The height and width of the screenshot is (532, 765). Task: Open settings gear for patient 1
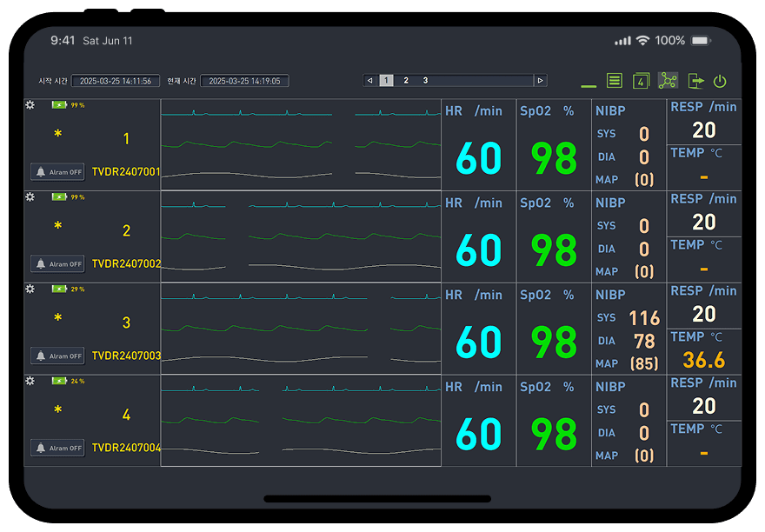pyautogui.click(x=30, y=105)
